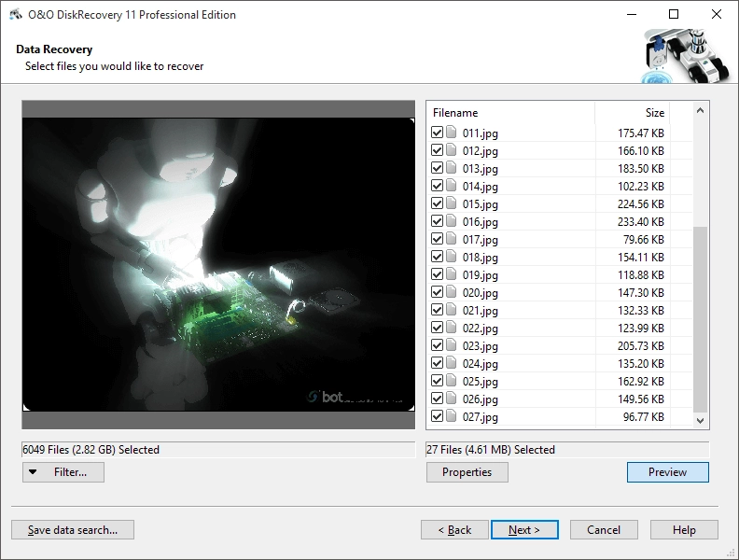Click the robot logo graphic in header

(x=686, y=56)
